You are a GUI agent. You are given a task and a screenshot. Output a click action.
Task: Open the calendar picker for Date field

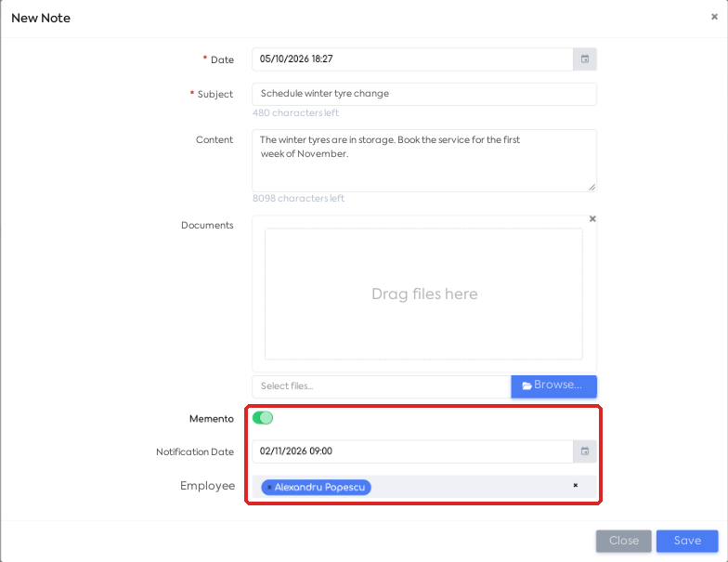click(x=585, y=59)
